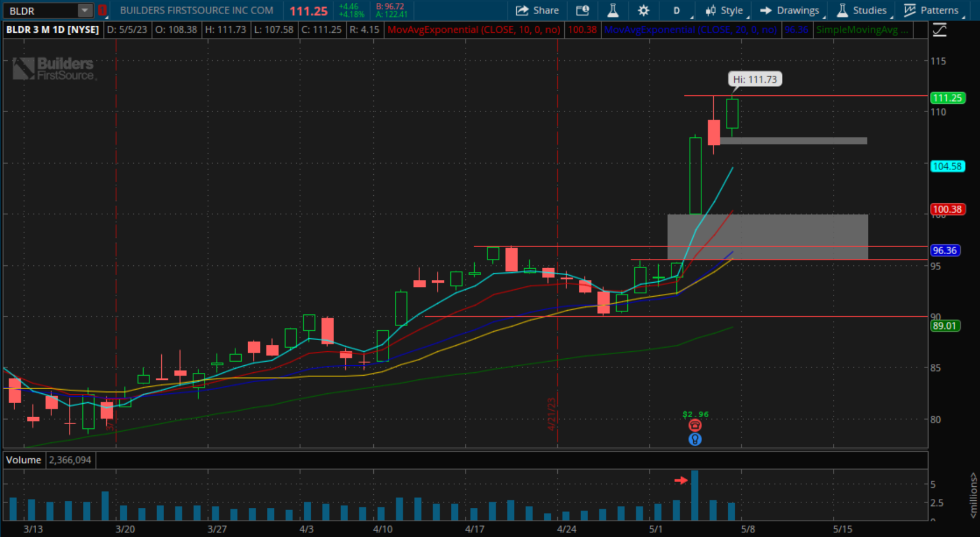Image resolution: width=980 pixels, height=537 pixels.
Task: Click the chart scale icon at top right
Action: [940, 30]
